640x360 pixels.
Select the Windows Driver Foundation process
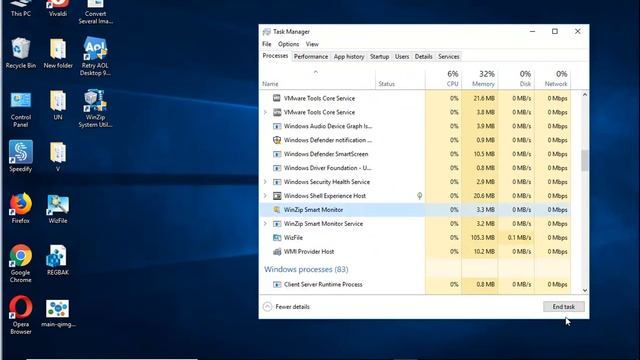[x=415, y=168]
